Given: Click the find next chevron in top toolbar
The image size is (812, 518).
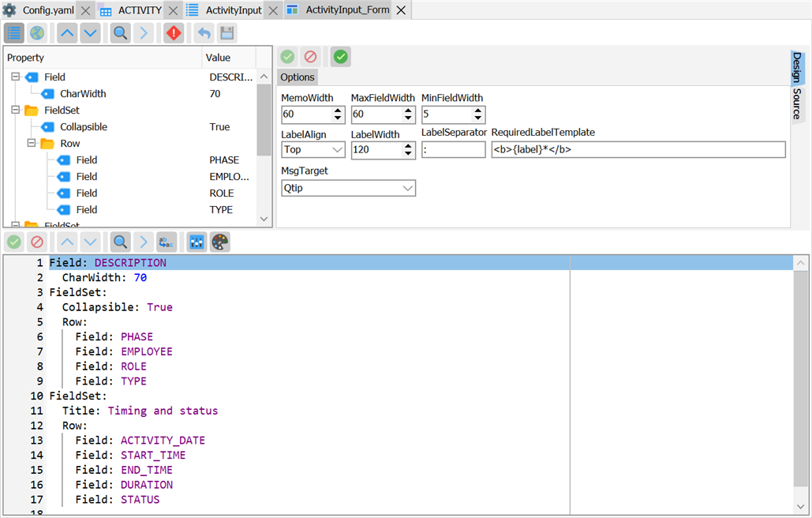Looking at the screenshot, I should [144, 33].
